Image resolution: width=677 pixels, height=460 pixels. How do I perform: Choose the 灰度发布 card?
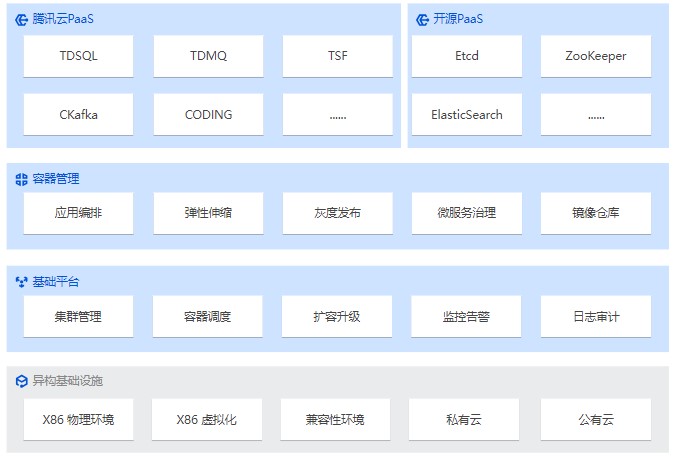click(x=338, y=213)
